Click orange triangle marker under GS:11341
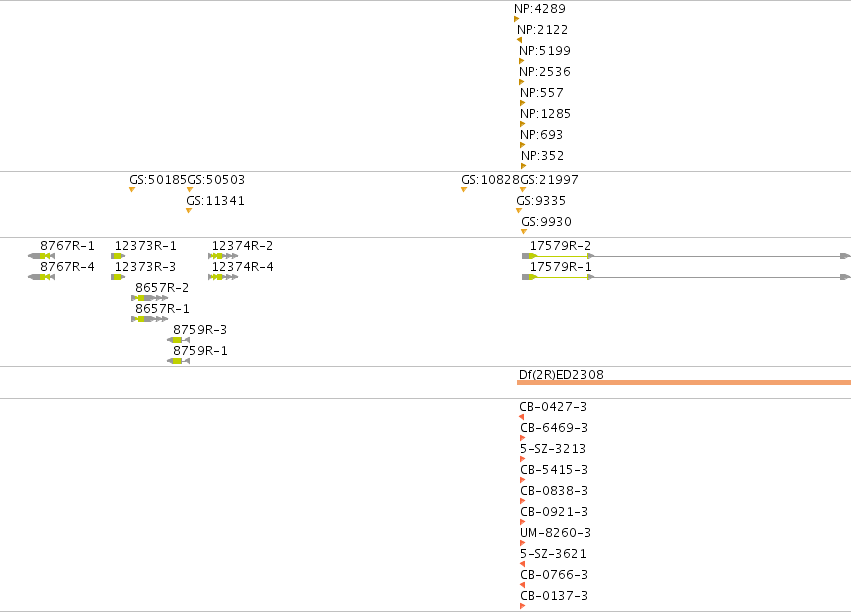Image resolution: width=851 pixels, height=612 pixels. [189, 211]
